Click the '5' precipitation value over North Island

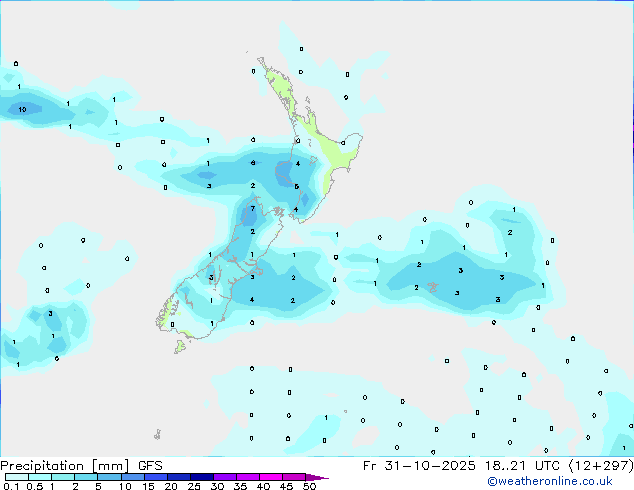point(296,186)
